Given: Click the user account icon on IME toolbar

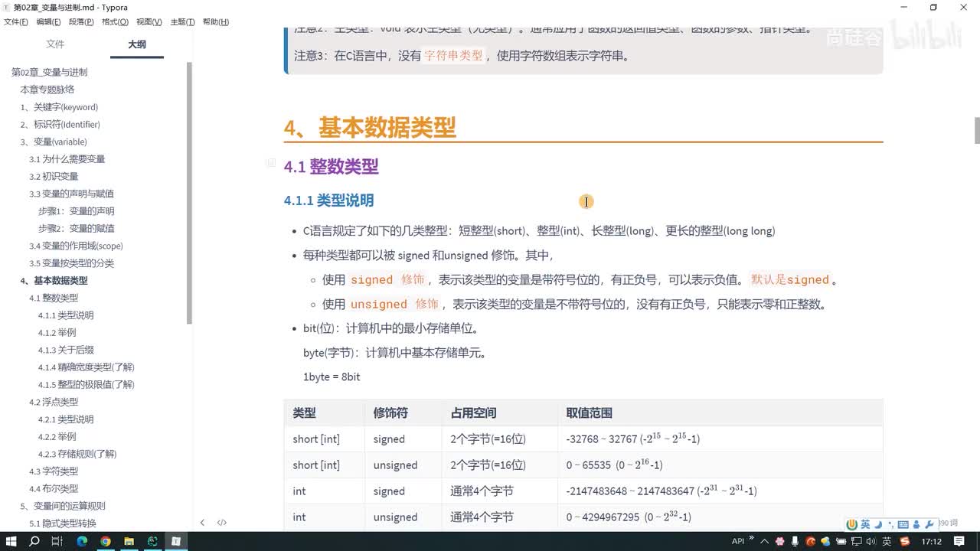Looking at the screenshot, I should (x=916, y=524).
